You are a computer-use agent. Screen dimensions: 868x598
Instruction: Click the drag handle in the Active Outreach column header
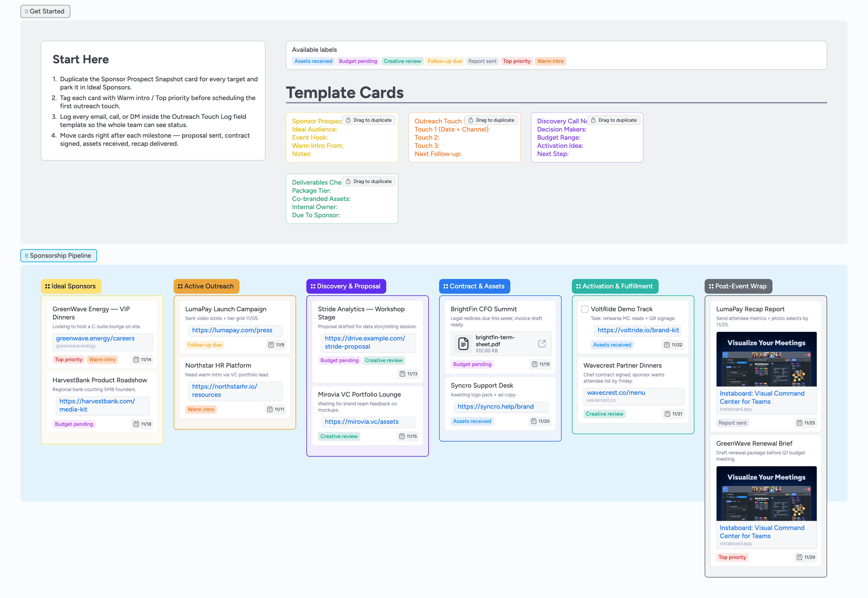[180, 286]
